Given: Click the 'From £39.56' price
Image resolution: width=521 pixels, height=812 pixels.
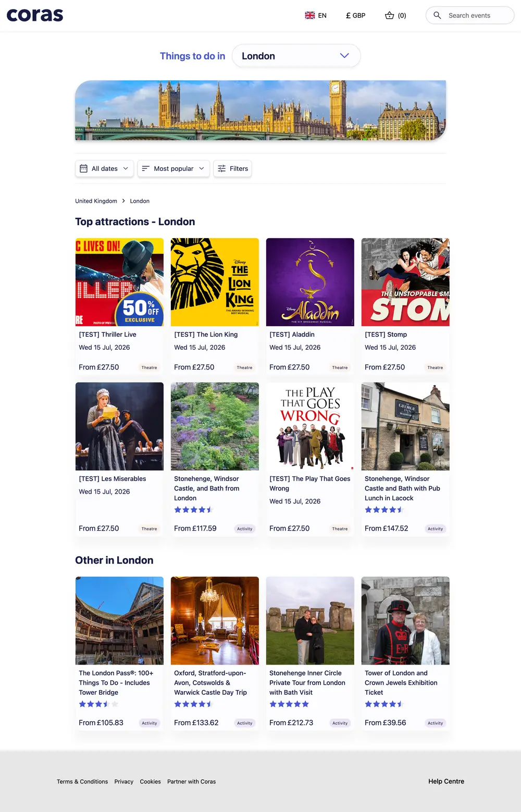Looking at the screenshot, I should pyautogui.click(x=386, y=723).
